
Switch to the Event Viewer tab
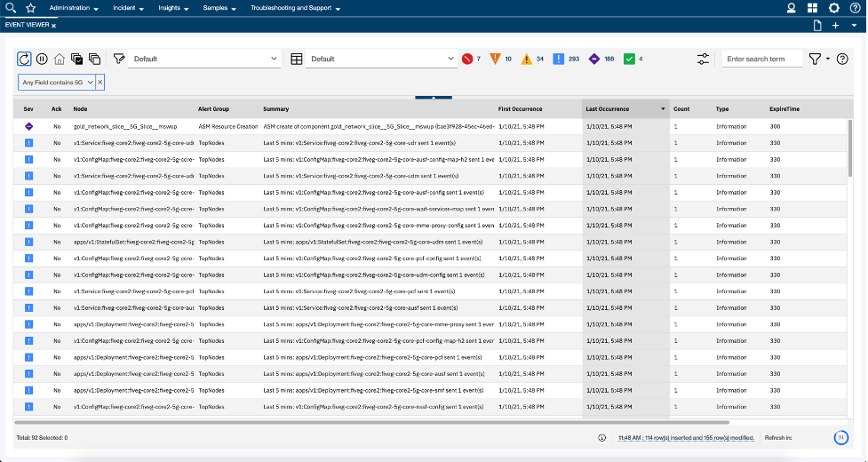27,25
